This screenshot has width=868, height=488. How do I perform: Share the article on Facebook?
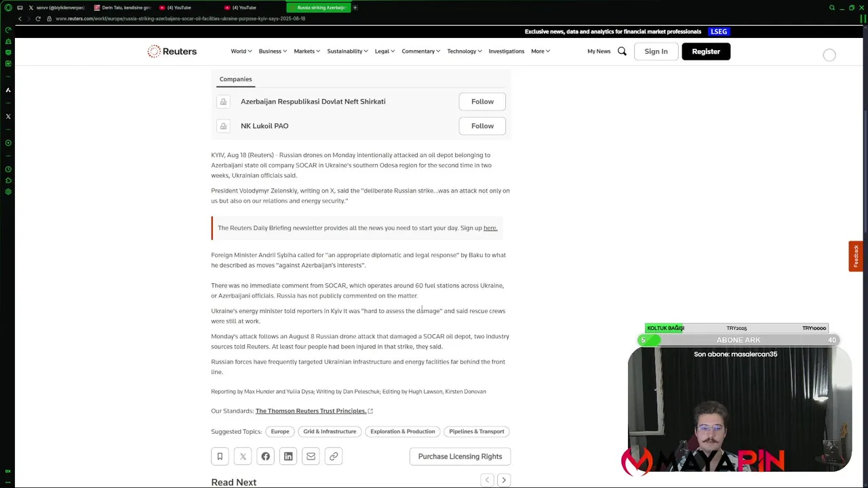click(265, 456)
